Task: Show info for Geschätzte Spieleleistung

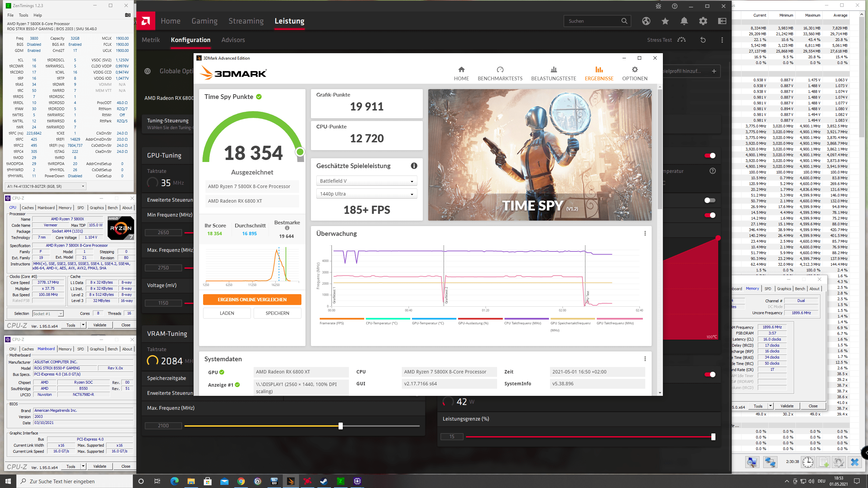Action: pos(414,166)
